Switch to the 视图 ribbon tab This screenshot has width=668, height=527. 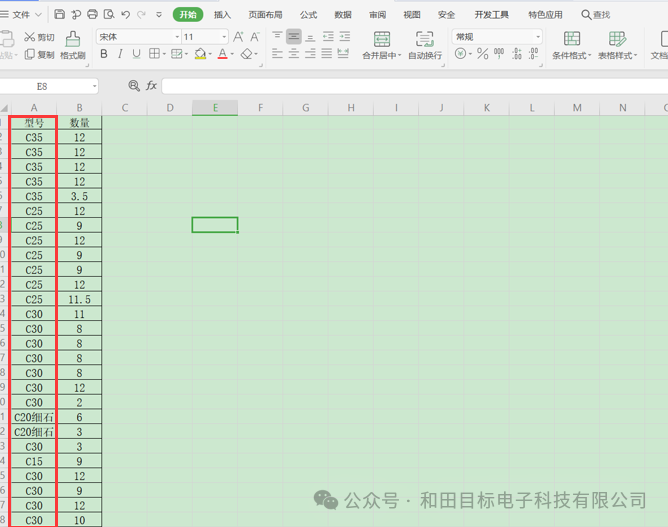point(412,15)
